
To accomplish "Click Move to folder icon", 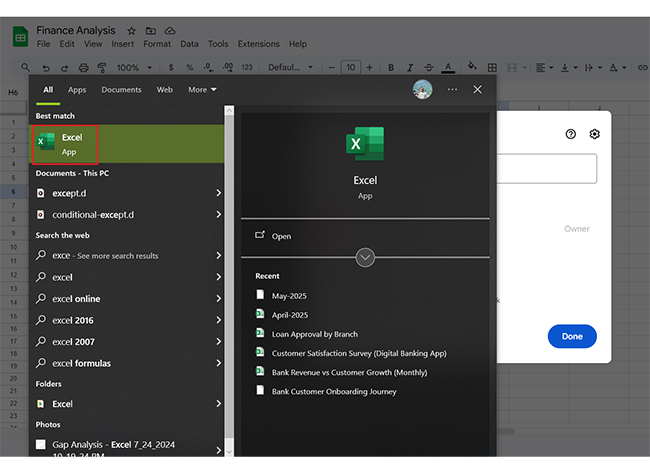I will (x=150, y=31).
